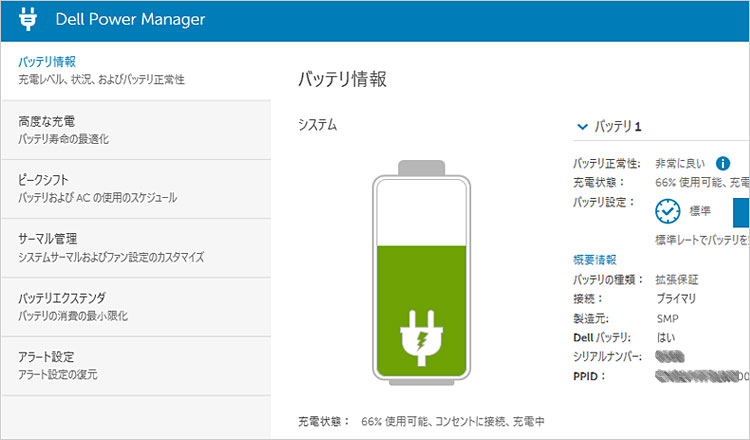The image size is (750, 440).
Task: Click the シリアルナンバー label
Action: 607,357
